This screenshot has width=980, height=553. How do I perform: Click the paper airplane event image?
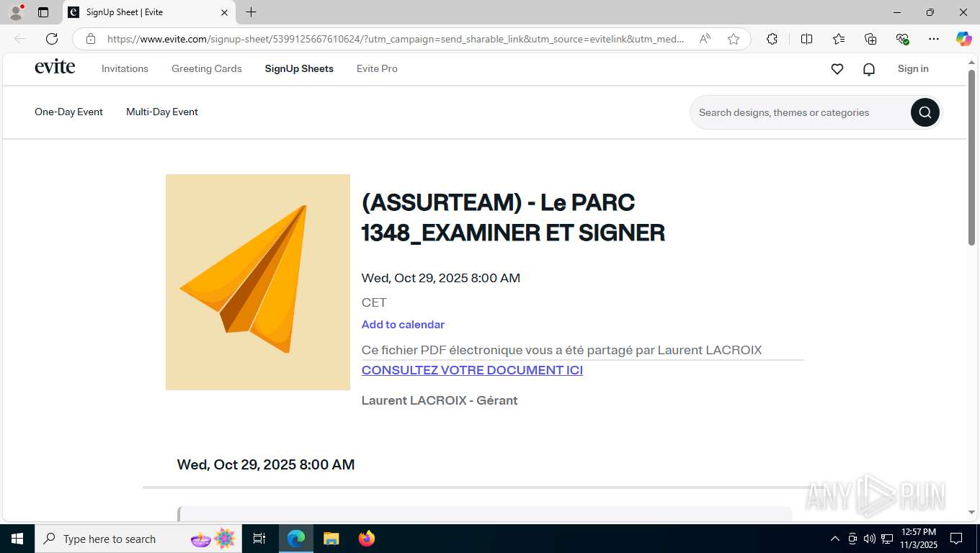pyautogui.click(x=258, y=282)
